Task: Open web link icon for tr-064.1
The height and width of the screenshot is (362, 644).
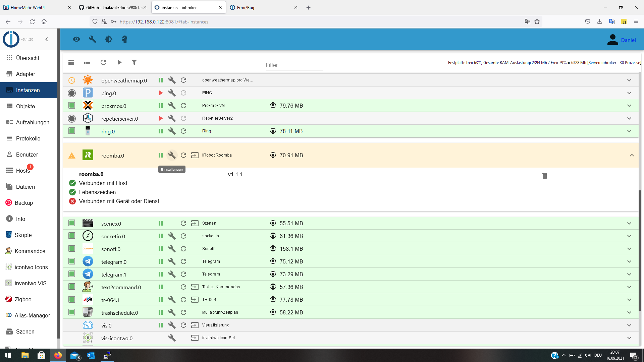Action: 195,300
